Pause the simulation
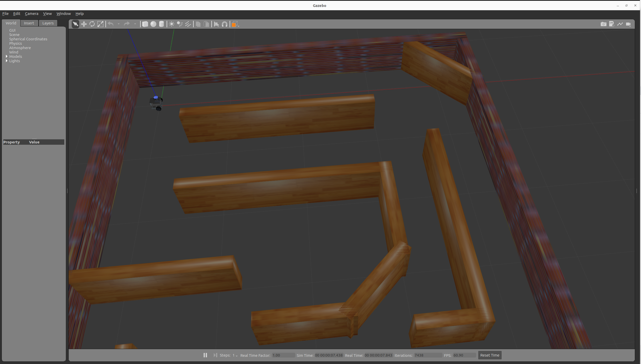The image size is (641, 364). click(205, 355)
